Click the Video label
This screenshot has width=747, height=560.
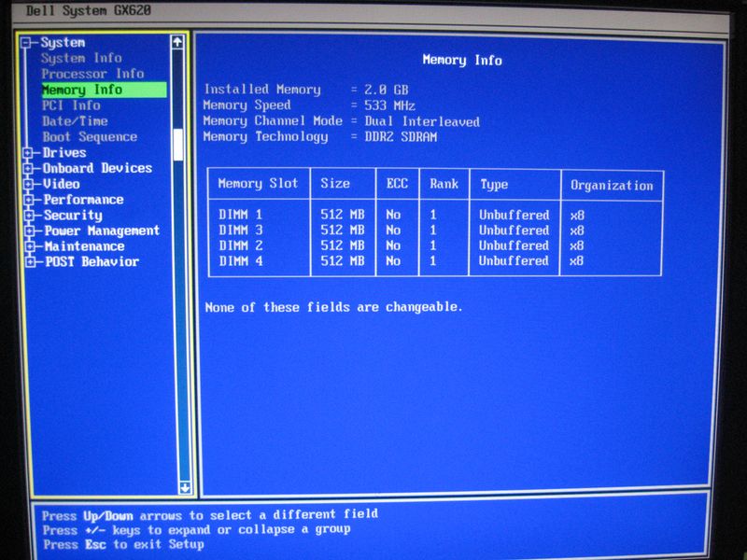[x=62, y=184]
